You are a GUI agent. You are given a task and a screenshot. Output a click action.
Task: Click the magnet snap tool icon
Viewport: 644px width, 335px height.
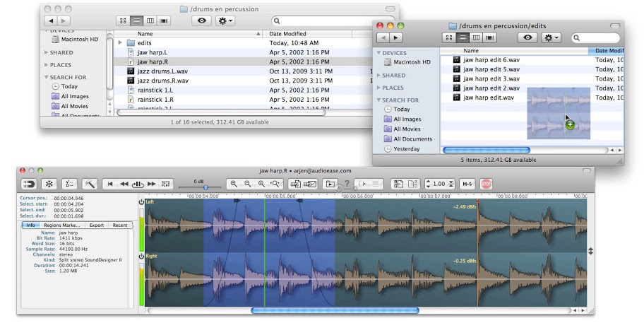(x=29, y=184)
